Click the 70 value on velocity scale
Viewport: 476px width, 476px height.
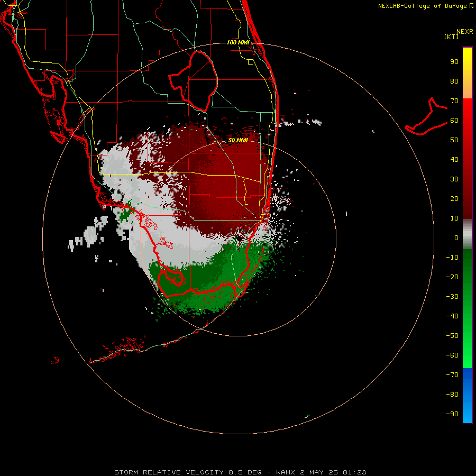[x=454, y=101]
